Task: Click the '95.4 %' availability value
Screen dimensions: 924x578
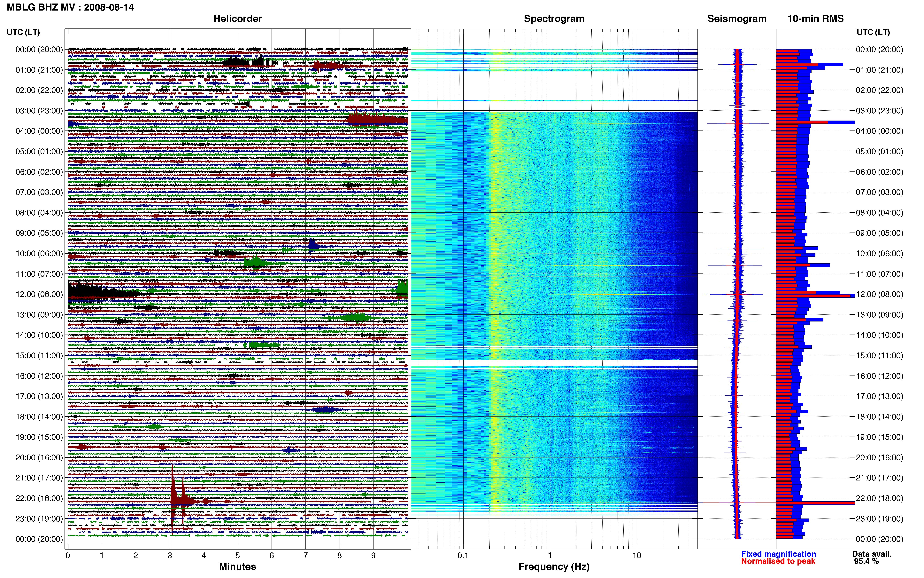Action: click(867, 561)
